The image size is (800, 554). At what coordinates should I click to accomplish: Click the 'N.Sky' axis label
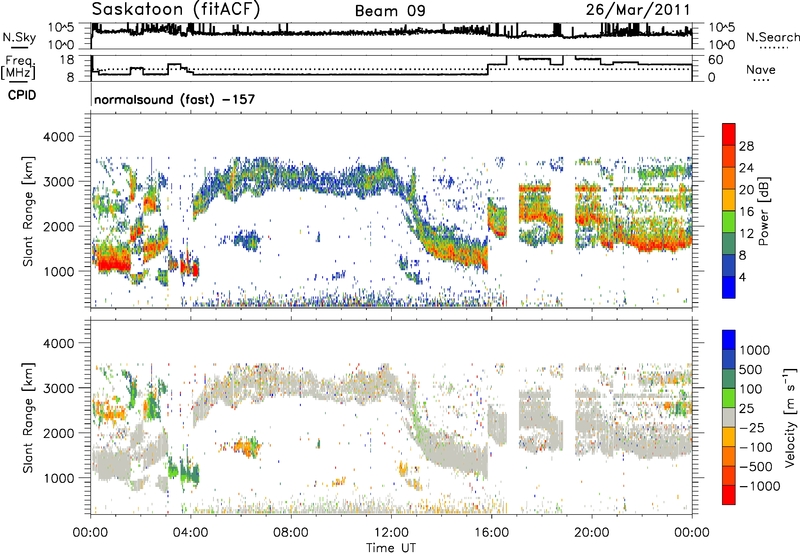[19, 37]
